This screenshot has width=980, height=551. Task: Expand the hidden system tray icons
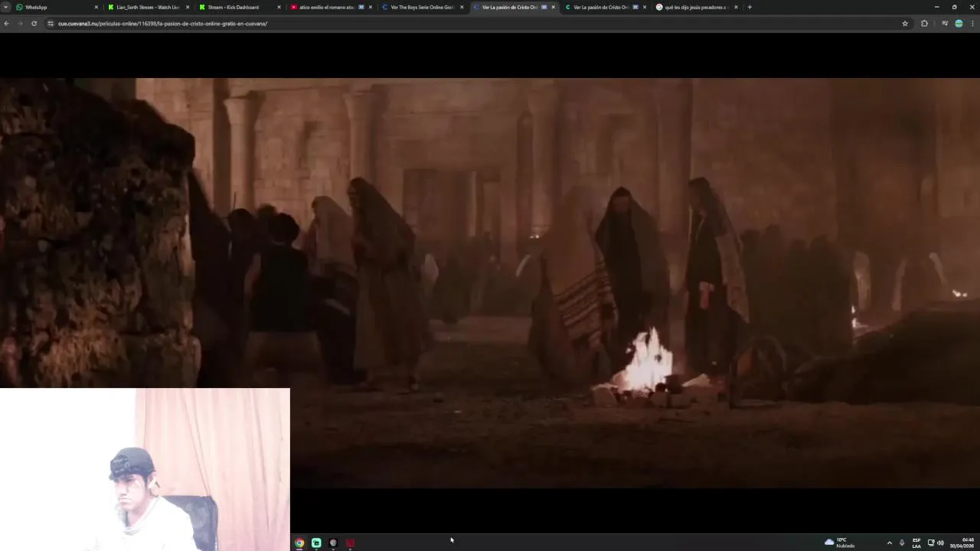[x=889, y=543]
